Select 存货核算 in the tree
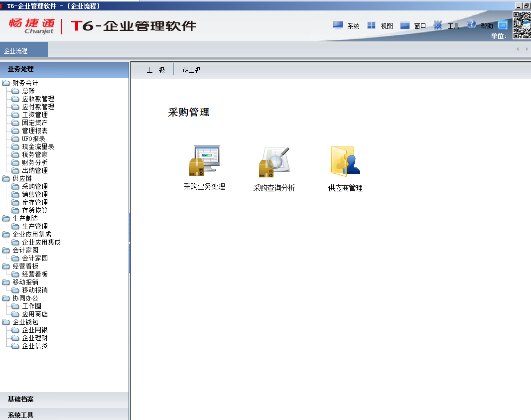531x420 pixels. point(35,210)
